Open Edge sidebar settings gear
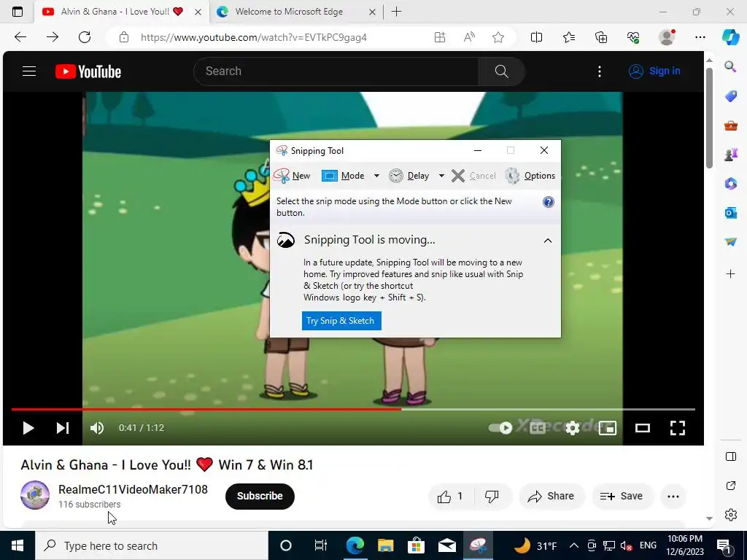The height and width of the screenshot is (560, 747). click(x=730, y=515)
